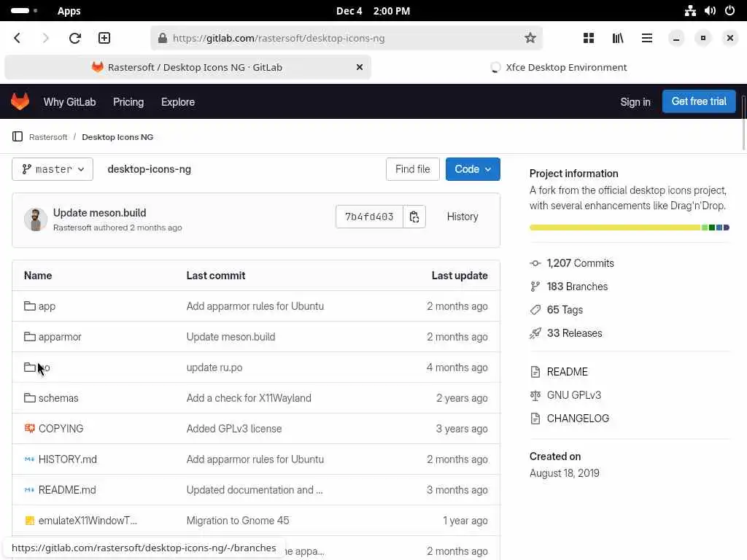This screenshot has width=747, height=560.
Task: Click the repository languages color bar
Action: [x=630, y=227]
